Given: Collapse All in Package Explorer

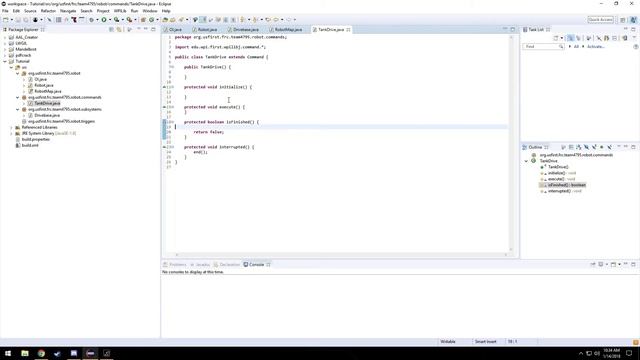Looking at the screenshot, I should 111,29.
